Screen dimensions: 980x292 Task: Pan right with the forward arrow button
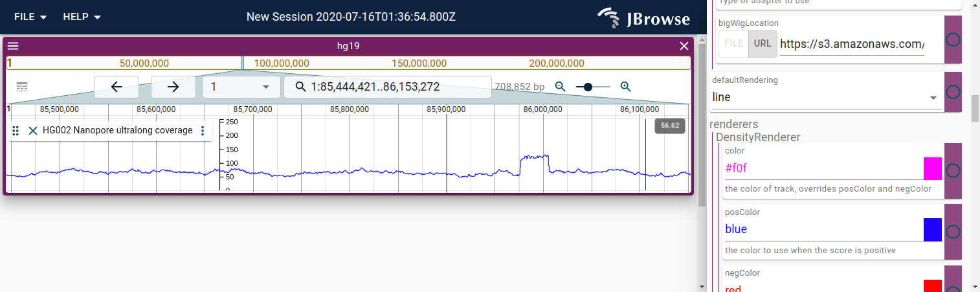(173, 87)
